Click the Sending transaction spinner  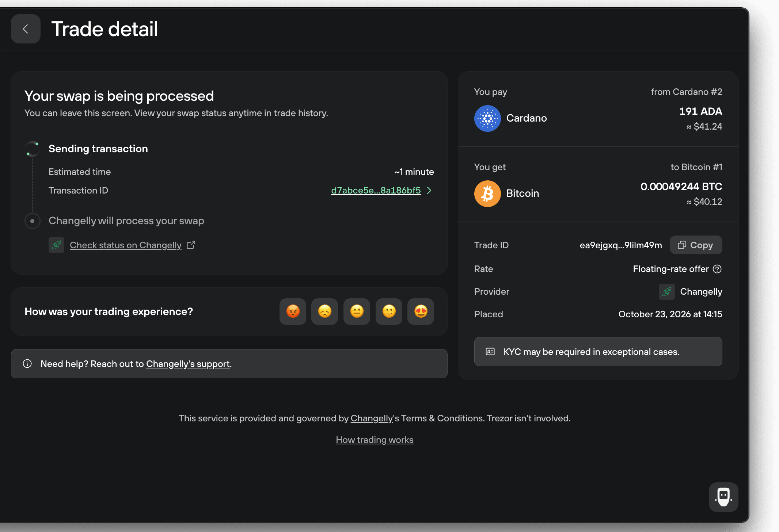pos(33,149)
